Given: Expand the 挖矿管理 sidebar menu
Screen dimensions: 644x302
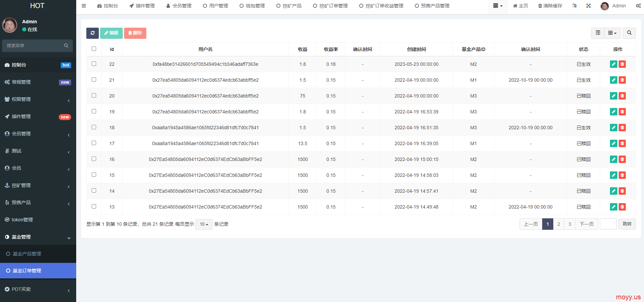Looking at the screenshot, I should tap(37, 185).
